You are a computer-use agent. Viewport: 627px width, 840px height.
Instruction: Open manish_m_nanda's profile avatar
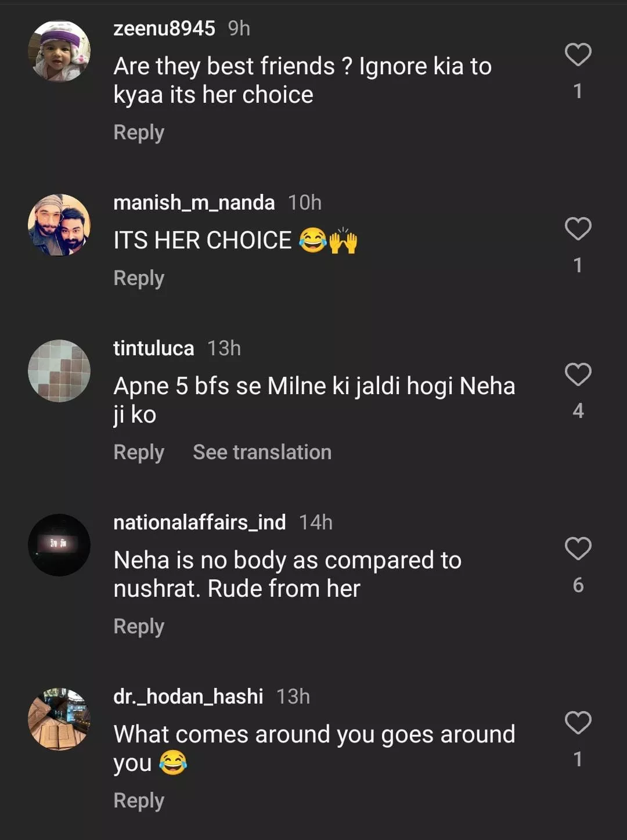pos(59,225)
